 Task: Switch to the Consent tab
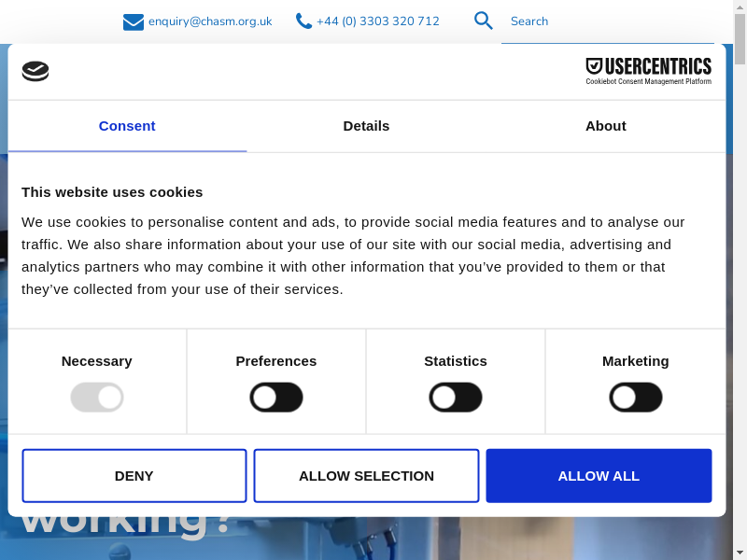point(127,126)
